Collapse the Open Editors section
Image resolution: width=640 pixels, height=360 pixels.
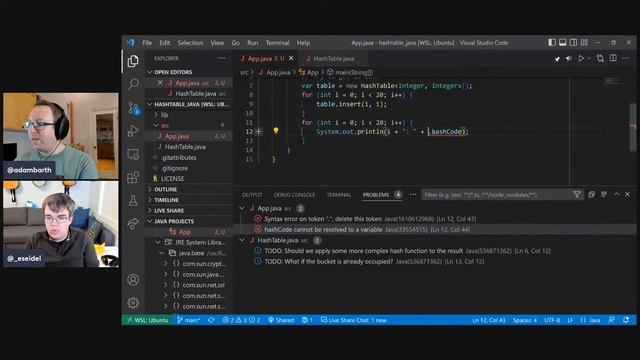pos(189,72)
